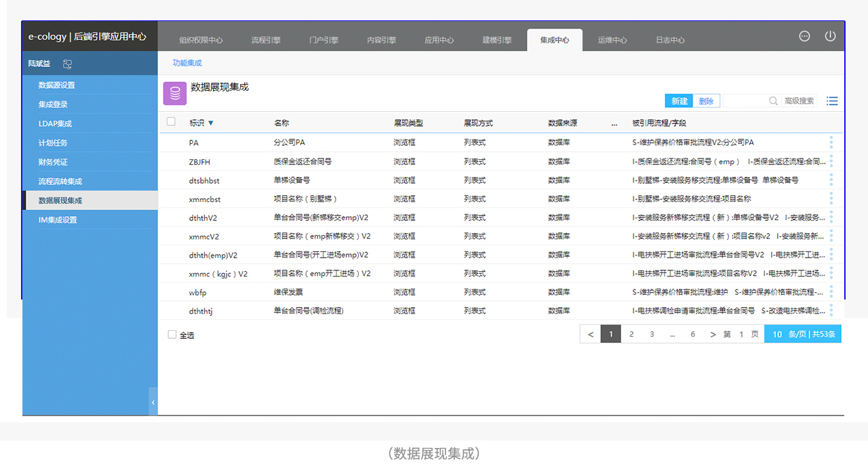Open the 10 条/页 page size selector
This screenshot has width=868, height=469.
click(803, 334)
